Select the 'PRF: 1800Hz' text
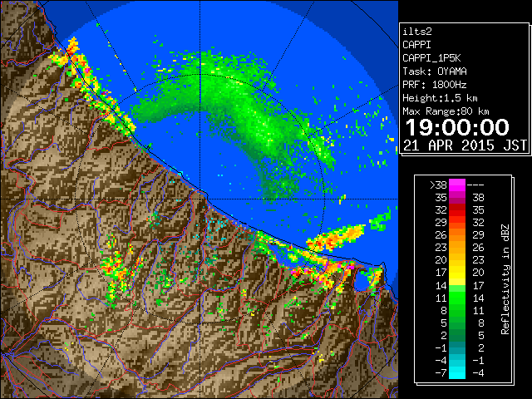Viewport: 532px width, 399px height. pyautogui.click(x=435, y=85)
